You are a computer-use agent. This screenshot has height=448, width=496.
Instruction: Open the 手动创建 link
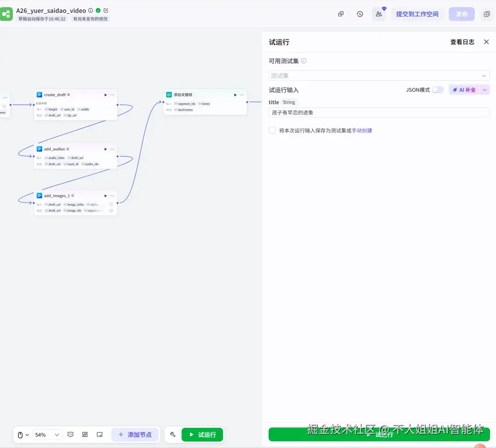(362, 130)
